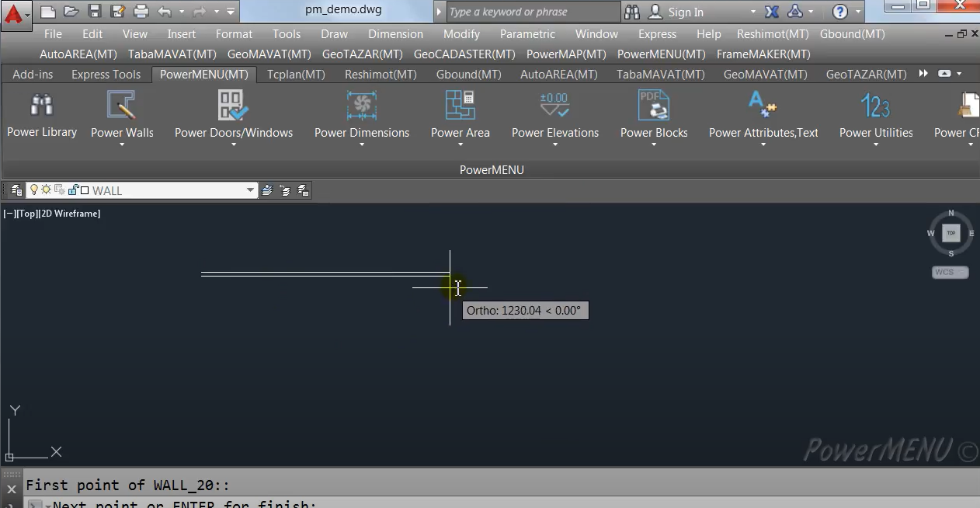Toggle WALL layer viewport freeze icon
The width and height of the screenshot is (980, 508).
pyautogui.click(x=59, y=190)
